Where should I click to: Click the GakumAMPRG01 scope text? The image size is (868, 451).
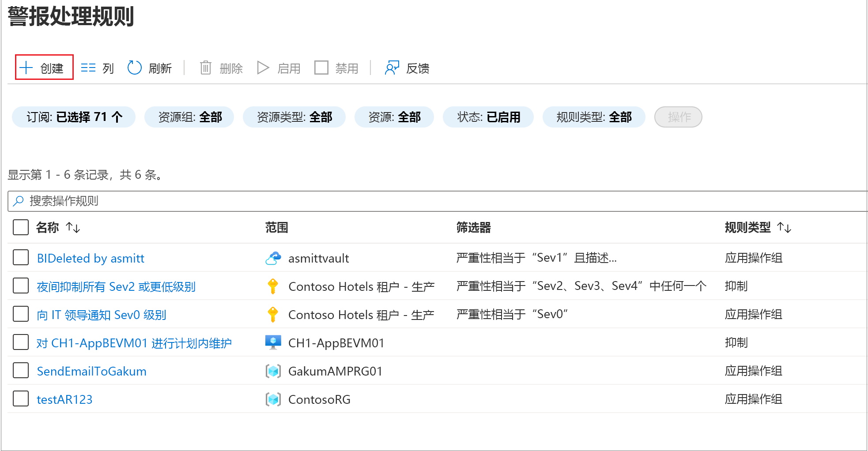point(335,371)
